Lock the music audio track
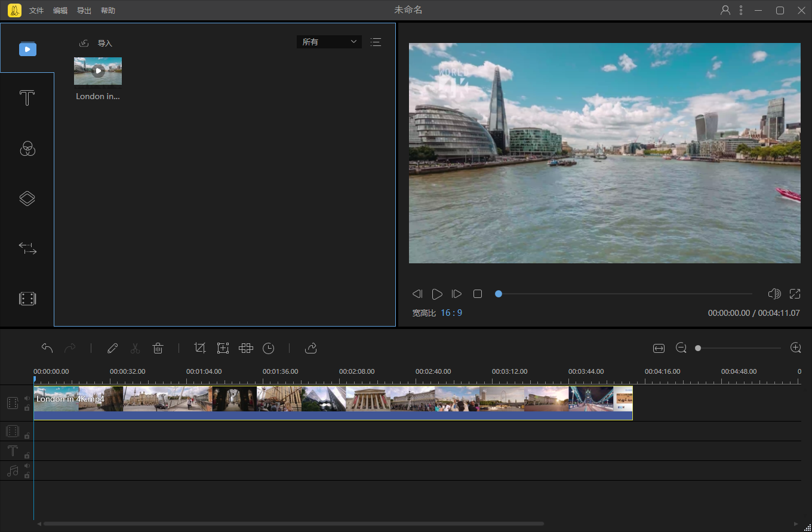 (x=27, y=476)
